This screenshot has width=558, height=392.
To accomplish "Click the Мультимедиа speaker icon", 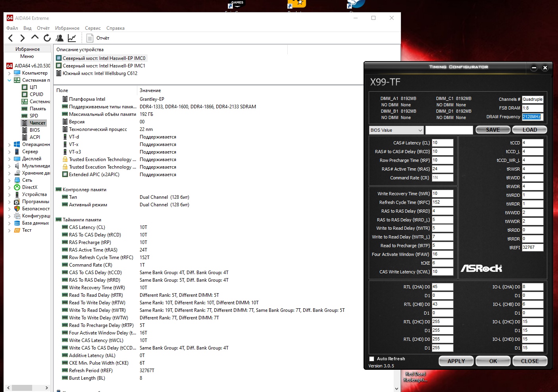I will pyautogui.click(x=17, y=166).
